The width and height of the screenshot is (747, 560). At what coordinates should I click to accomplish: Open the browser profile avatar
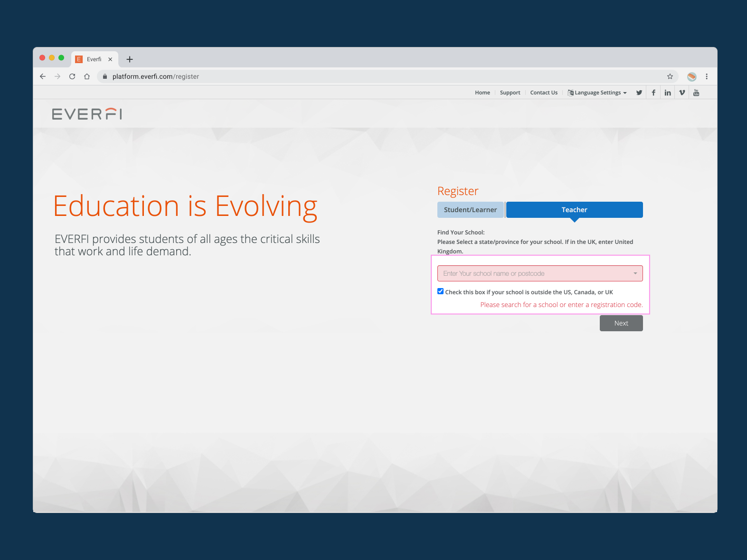click(692, 76)
